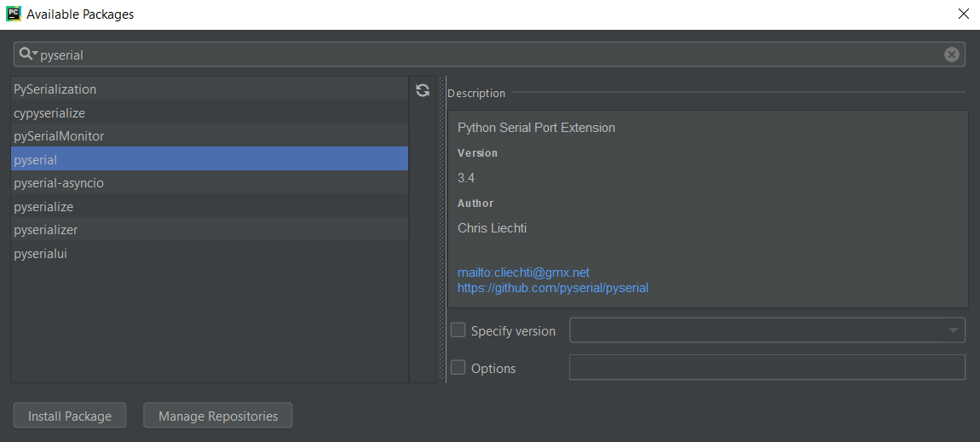Open search options magnifier icon
Viewport: 980px width, 442px height.
point(29,55)
